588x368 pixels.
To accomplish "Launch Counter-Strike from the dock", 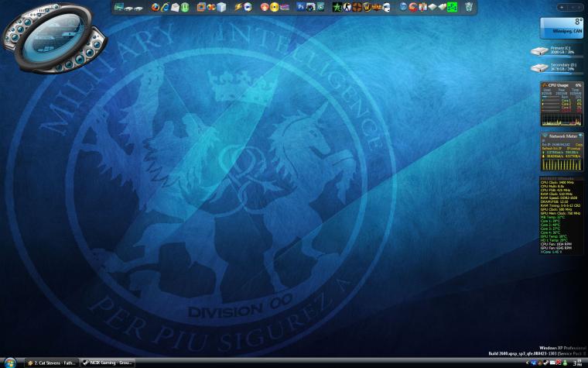I will click(x=347, y=7).
